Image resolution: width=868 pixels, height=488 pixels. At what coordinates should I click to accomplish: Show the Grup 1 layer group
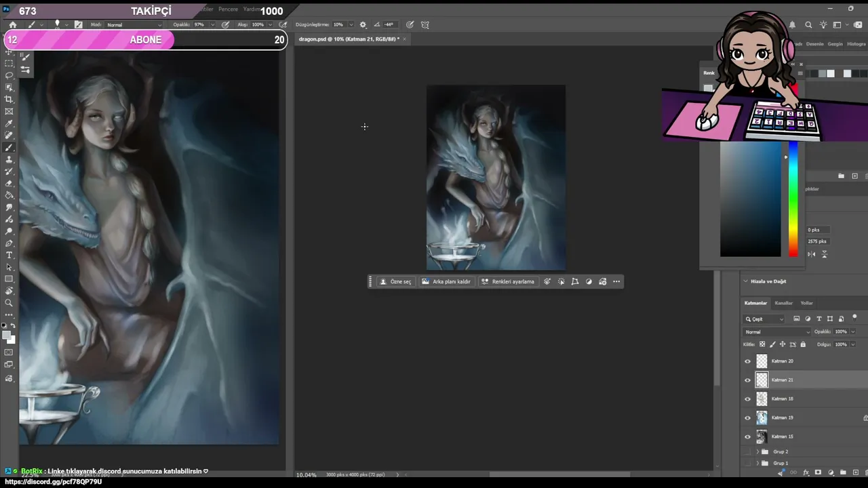[748, 463]
